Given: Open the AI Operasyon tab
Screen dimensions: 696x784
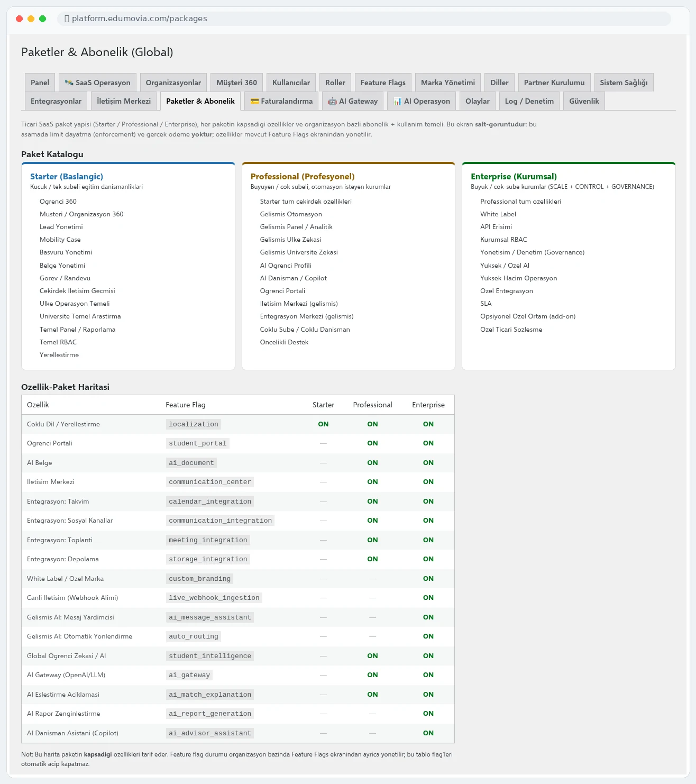Looking at the screenshot, I should [422, 101].
